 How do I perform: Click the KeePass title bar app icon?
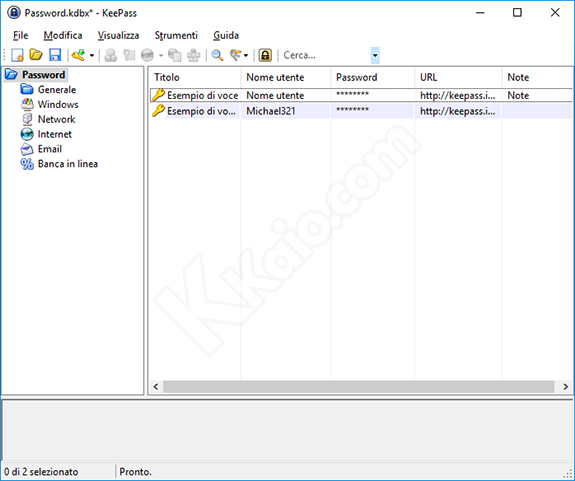click(14, 12)
